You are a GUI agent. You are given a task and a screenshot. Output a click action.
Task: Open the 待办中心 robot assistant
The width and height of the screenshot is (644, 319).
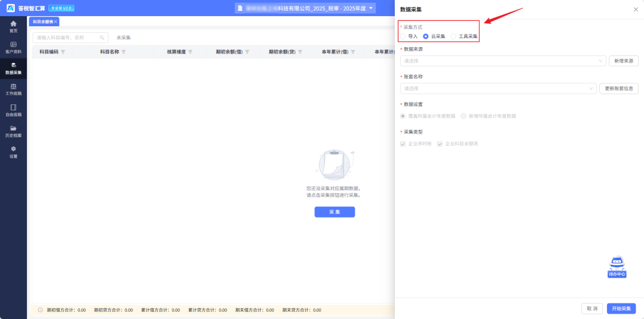(617, 267)
